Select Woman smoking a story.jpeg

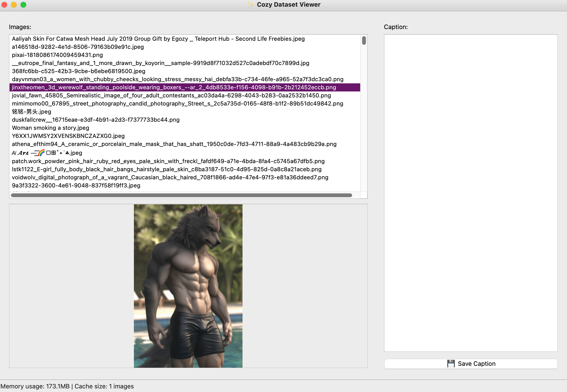50,128
